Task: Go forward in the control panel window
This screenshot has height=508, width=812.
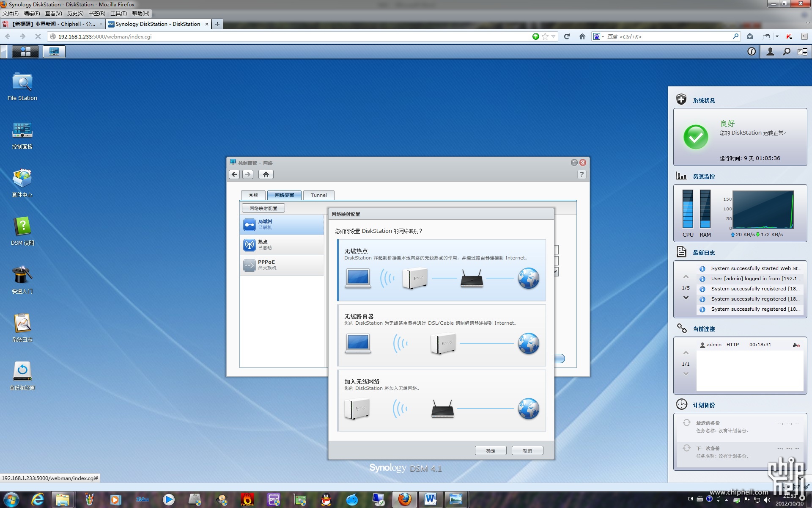Action: pos(248,174)
